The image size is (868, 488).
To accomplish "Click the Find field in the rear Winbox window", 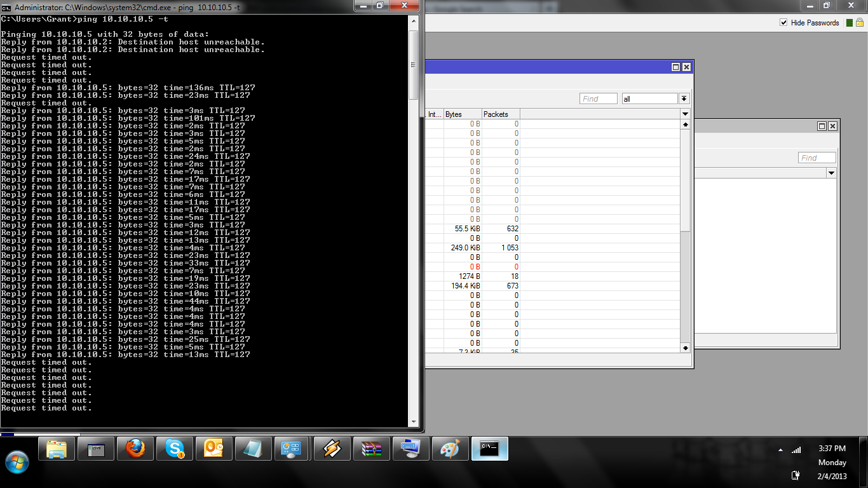I will 817,158.
